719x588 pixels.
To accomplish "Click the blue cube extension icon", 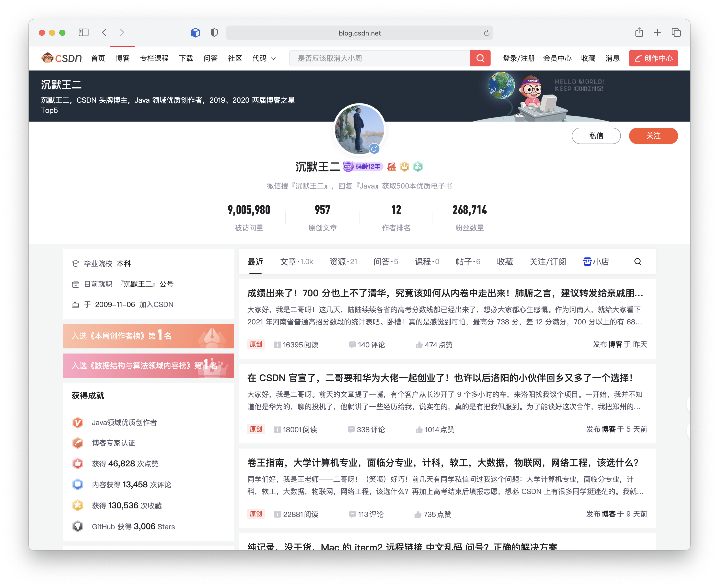I will pos(195,32).
